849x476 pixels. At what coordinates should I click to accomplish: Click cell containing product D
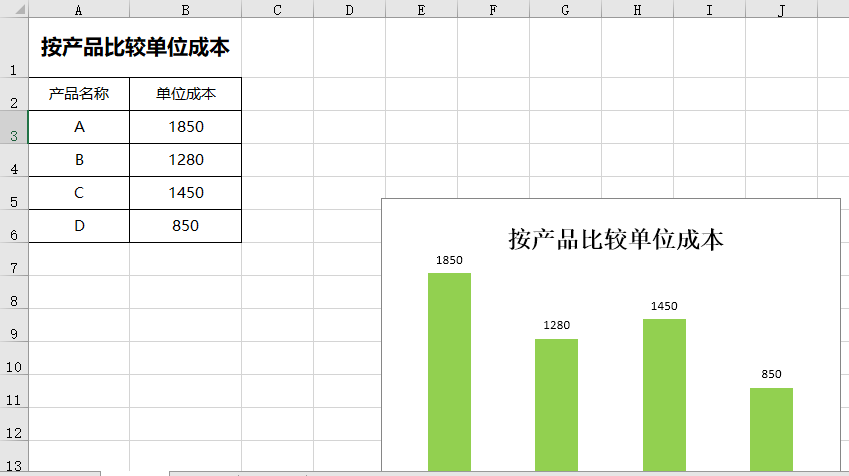[x=79, y=226]
